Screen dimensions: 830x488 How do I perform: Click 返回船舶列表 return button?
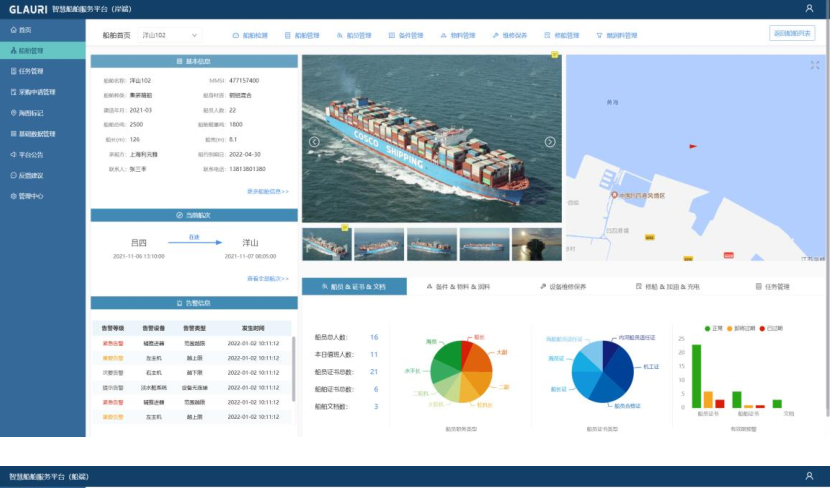coord(793,33)
